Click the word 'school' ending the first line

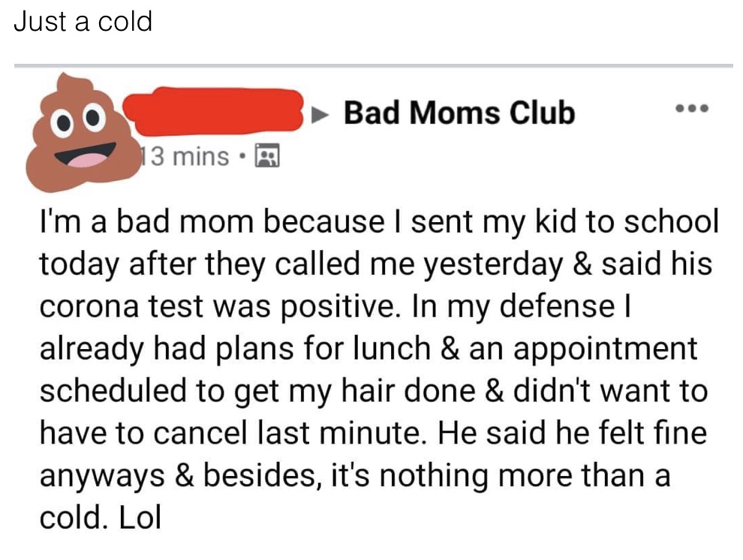pos(672,221)
